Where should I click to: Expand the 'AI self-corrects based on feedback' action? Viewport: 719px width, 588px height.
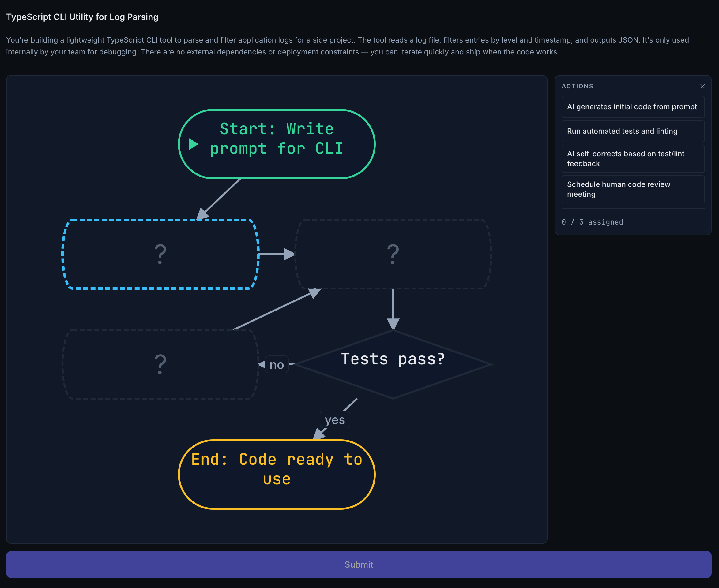632,158
